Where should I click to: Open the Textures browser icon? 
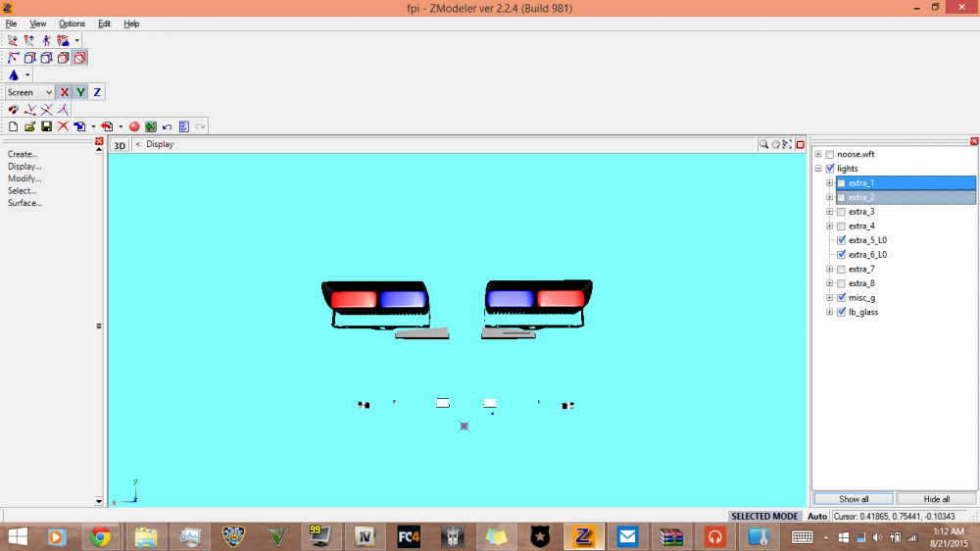pyautogui.click(x=151, y=126)
